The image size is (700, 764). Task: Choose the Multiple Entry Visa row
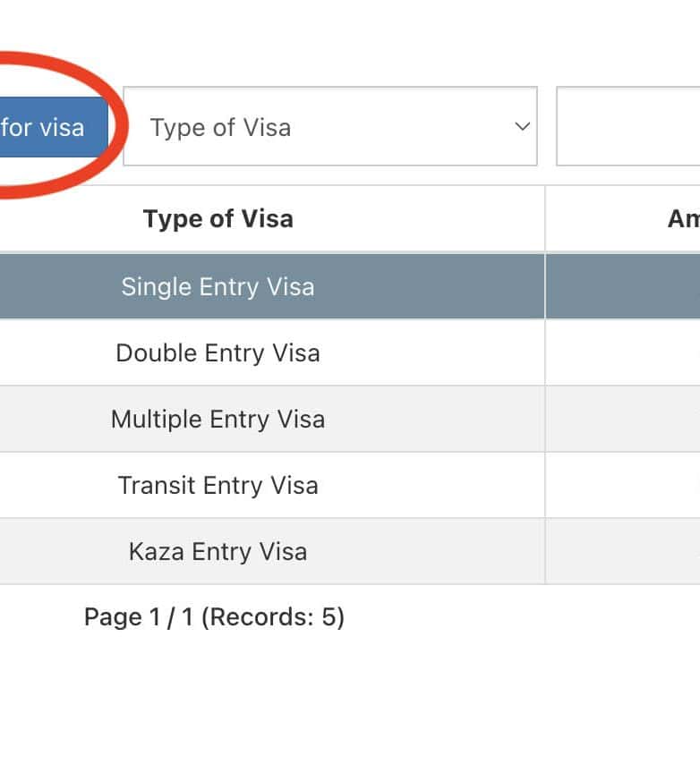[218, 419]
